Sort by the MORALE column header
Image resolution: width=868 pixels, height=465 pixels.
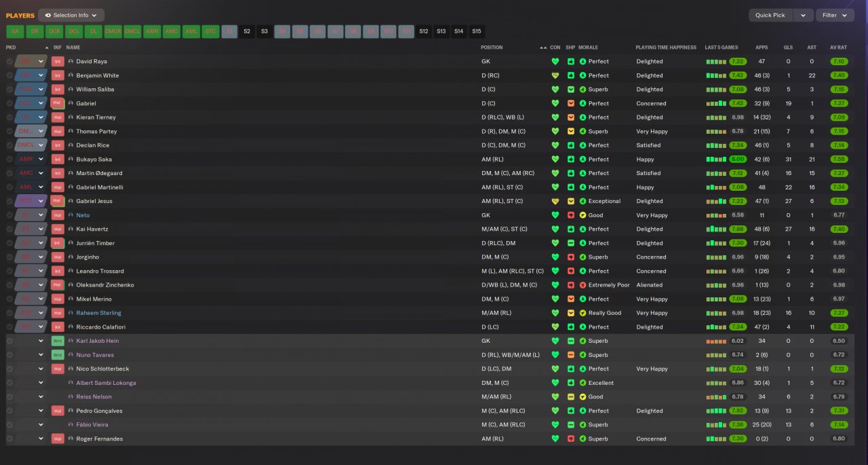588,48
